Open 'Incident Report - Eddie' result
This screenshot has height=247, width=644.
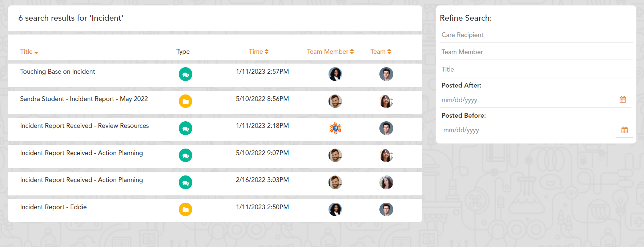click(x=53, y=207)
